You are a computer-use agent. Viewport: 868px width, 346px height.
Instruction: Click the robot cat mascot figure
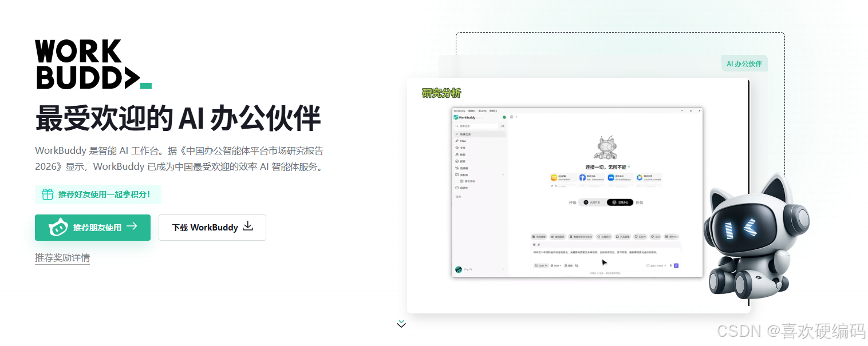pos(756,237)
